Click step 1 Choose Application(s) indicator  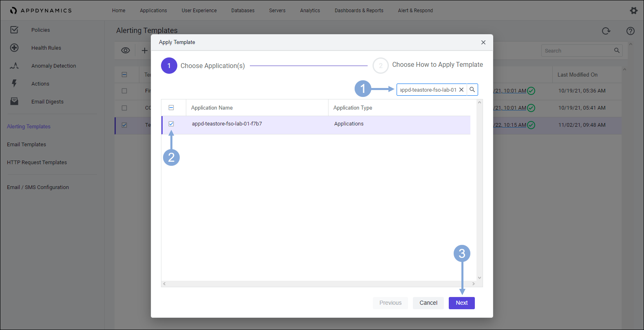203,66
